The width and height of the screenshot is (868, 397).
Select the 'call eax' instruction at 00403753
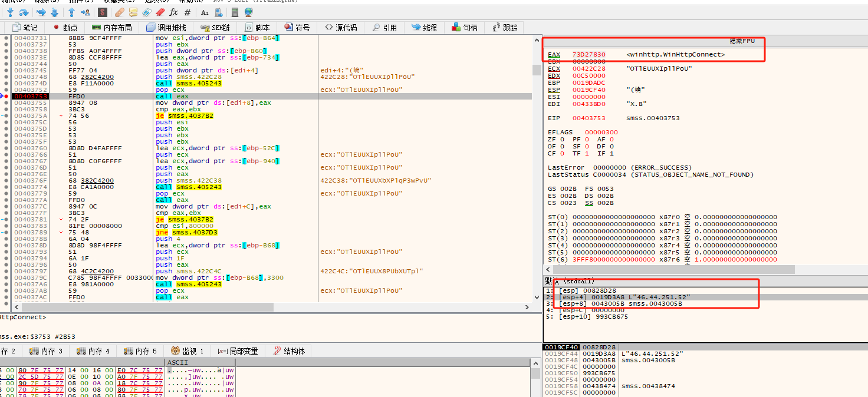(x=172, y=96)
